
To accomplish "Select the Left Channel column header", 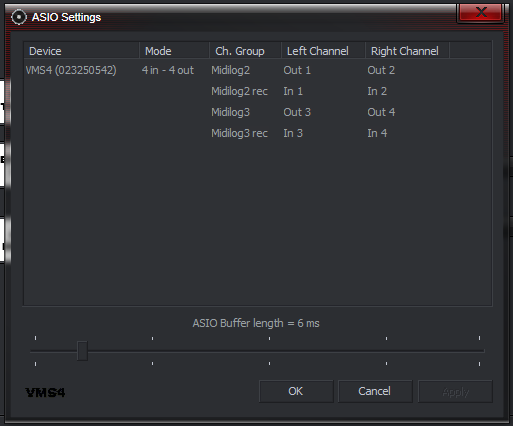I will pyautogui.click(x=324, y=51).
